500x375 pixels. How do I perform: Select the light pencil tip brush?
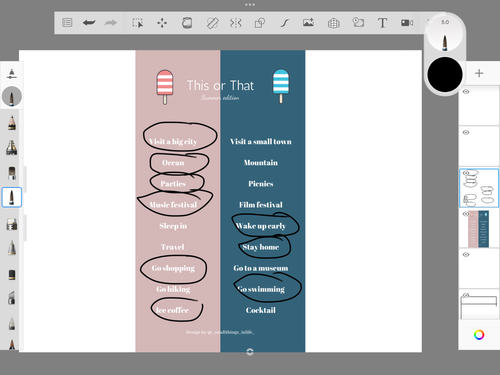point(12,323)
